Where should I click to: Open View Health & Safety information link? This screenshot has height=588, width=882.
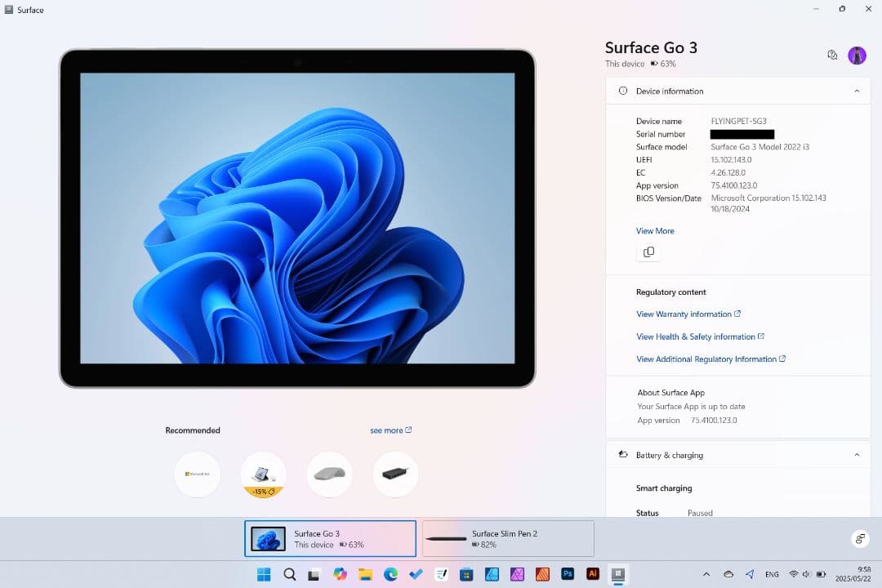(701, 336)
